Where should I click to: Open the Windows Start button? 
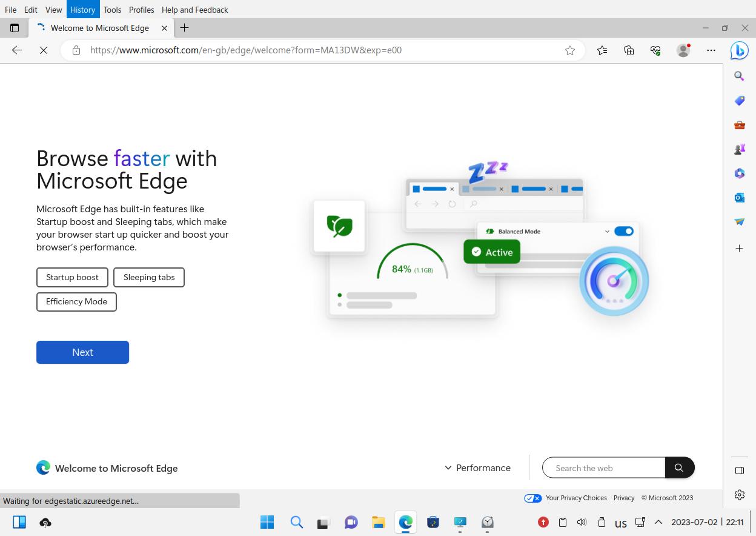coord(267,522)
